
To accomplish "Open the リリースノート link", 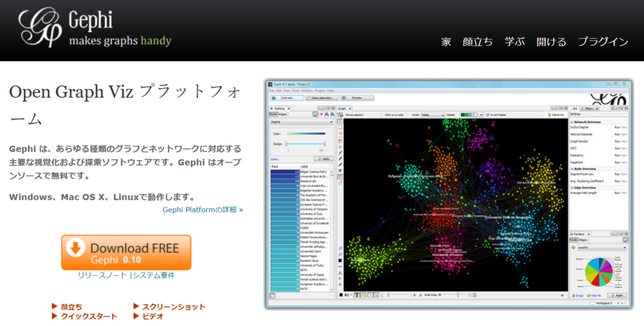I will [103, 275].
